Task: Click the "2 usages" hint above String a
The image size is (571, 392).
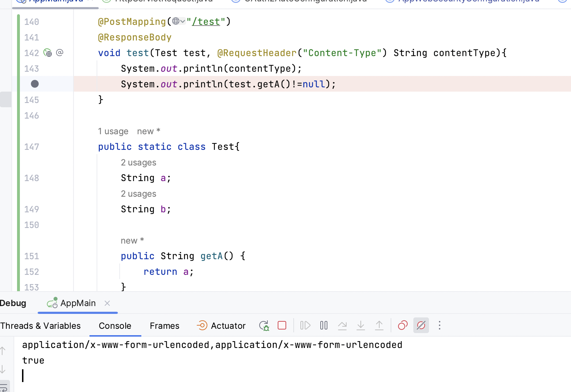Action: click(138, 163)
